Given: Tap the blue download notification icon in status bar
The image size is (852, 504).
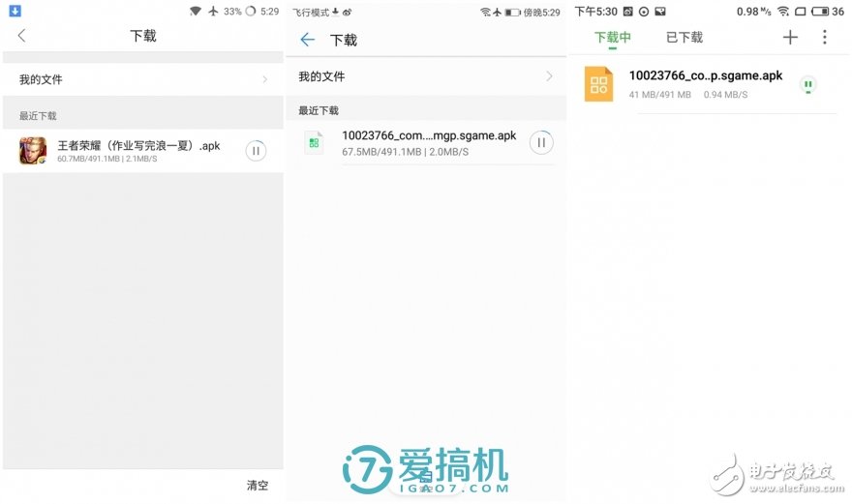Looking at the screenshot, I should [15, 12].
